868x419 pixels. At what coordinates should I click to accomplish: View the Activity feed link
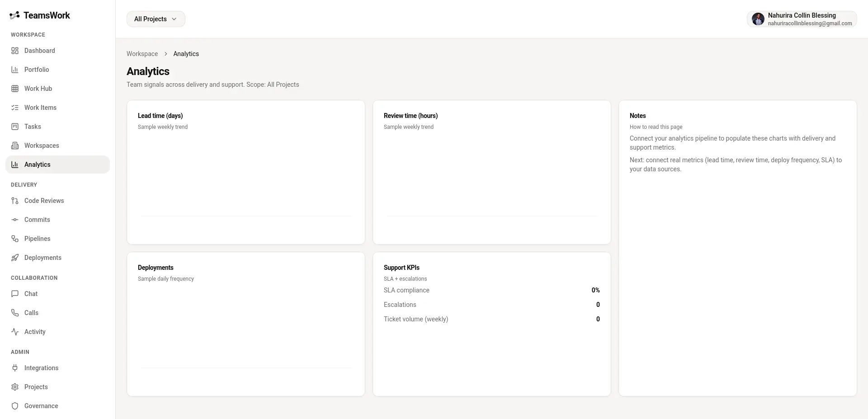(57, 332)
